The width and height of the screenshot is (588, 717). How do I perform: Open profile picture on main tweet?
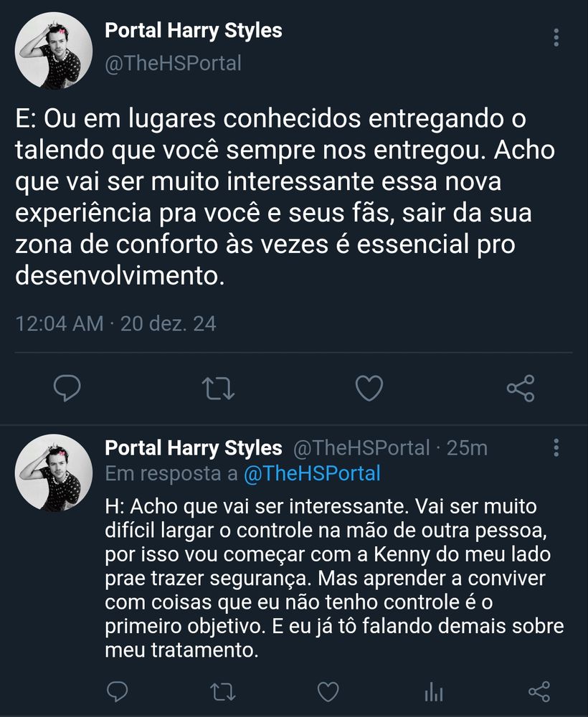point(54,51)
